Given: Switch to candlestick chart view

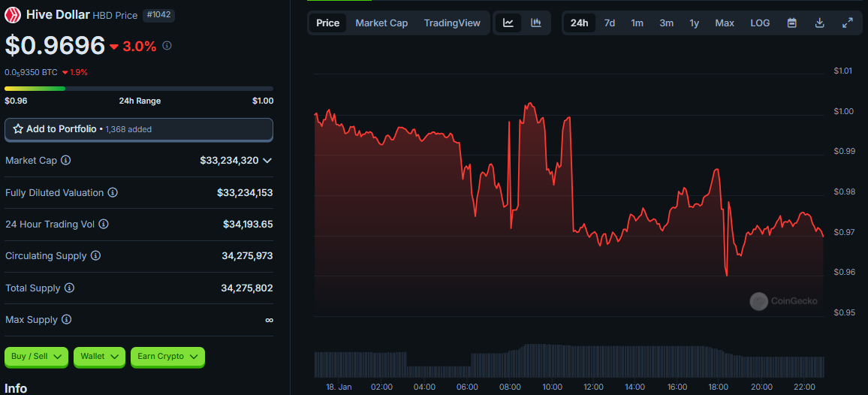Looking at the screenshot, I should point(536,23).
